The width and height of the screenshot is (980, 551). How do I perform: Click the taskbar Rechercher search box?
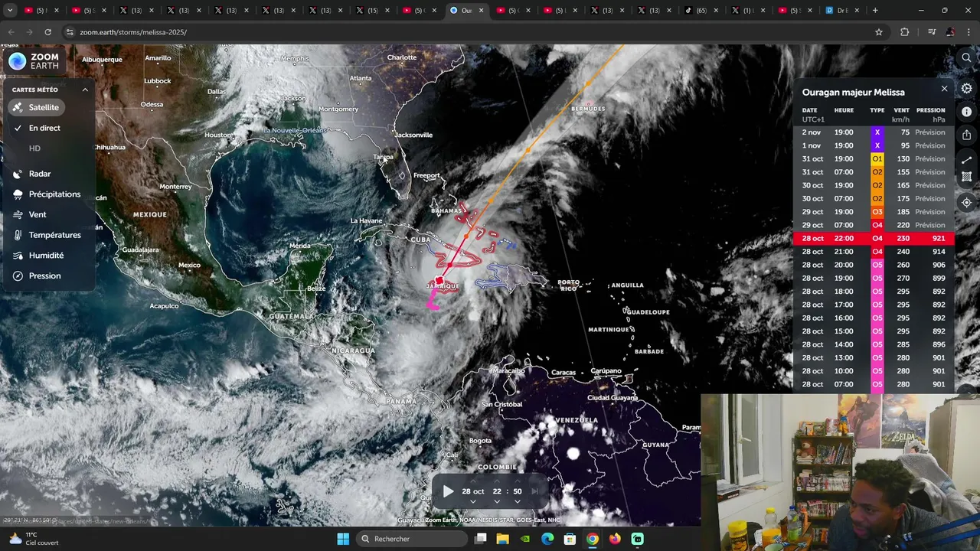413,539
